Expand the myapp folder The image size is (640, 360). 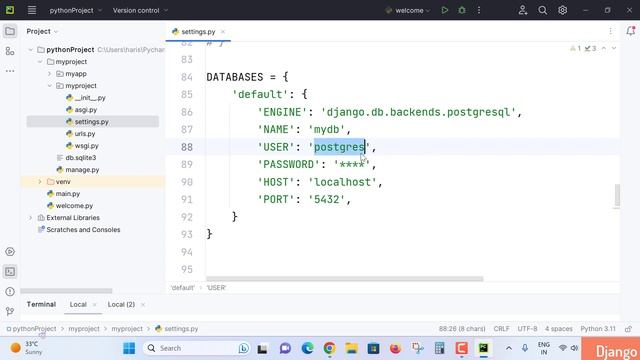(x=50, y=74)
